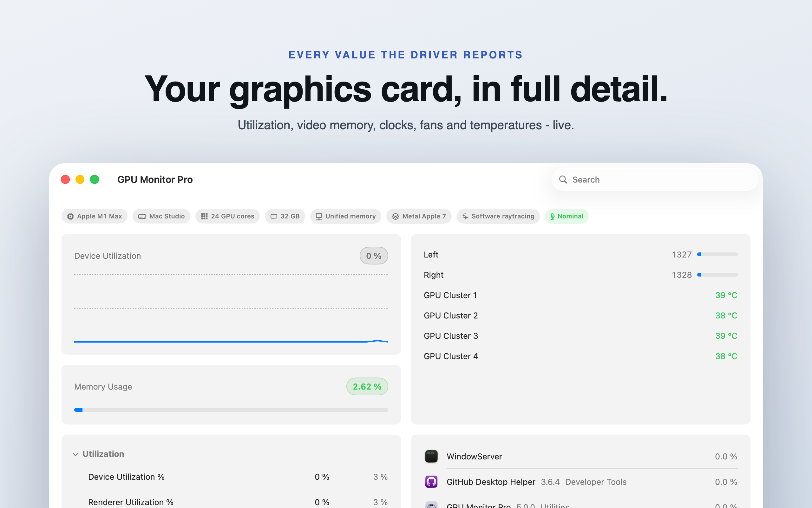The image size is (812, 508).
Task: Click the Device Utilization % current value 0 %
Action: 322,477
